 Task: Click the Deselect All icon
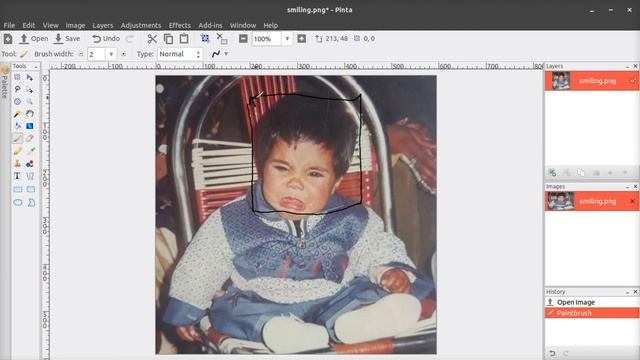[x=222, y=39]
